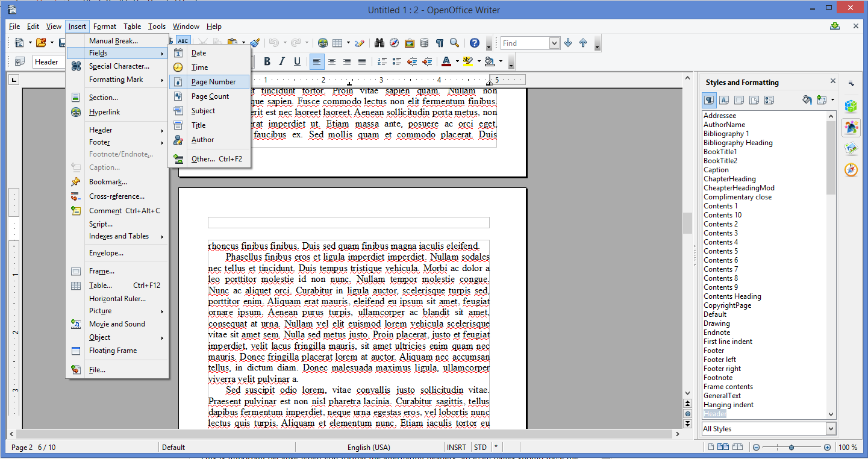Screen dimensions: 868x459
Task: Open the Table toolbar dropdown arrow
Action: pos(347,43)
